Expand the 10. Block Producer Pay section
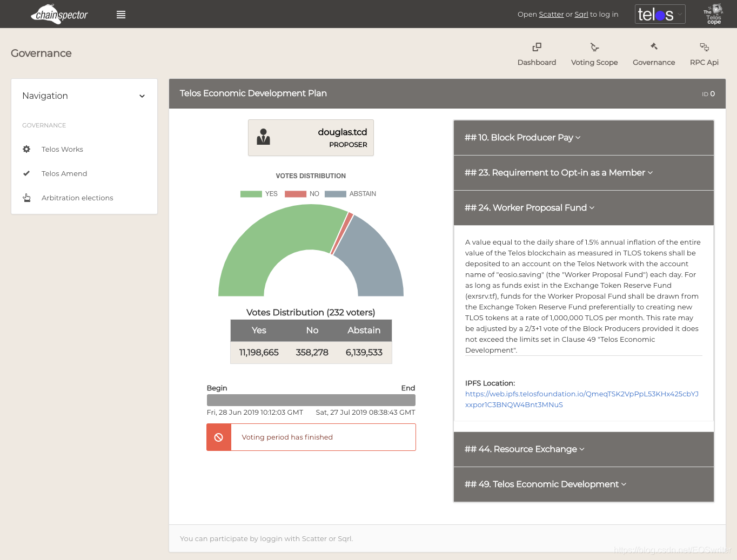Viewport: 737px width, 560px height. point(584,138)
